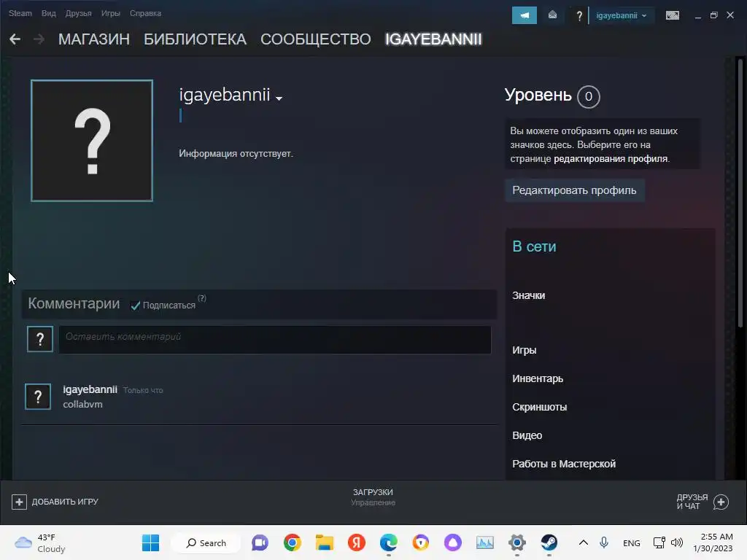Open the inbox envelope icon
This screenshot has height=560, width=747.
tap(552, 15)
